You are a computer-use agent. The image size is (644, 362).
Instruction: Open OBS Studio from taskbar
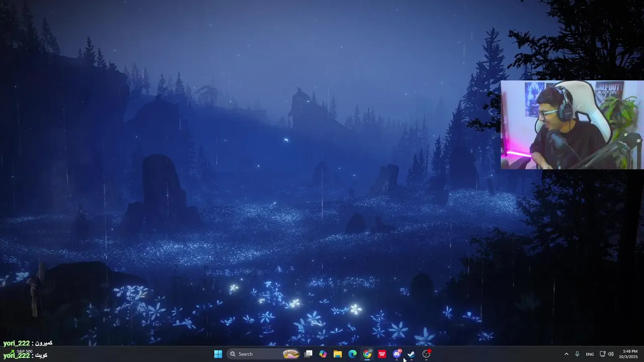tap(426, 354)
